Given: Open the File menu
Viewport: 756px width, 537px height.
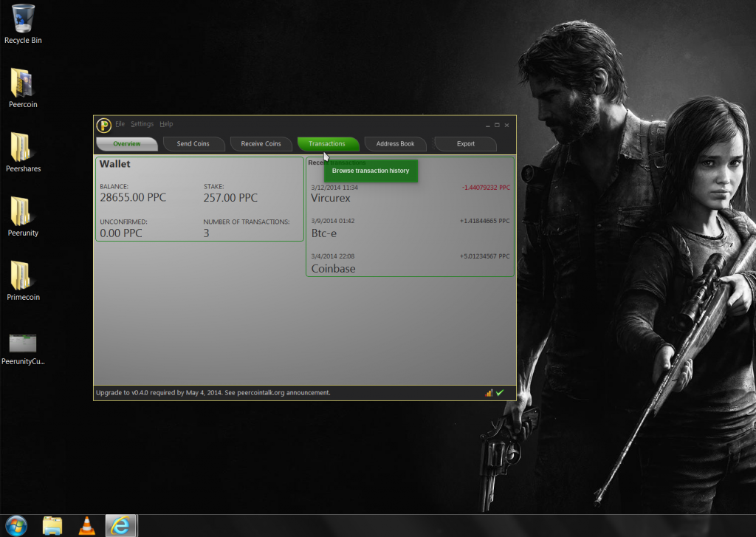Looking at the screenshot, I should click(120, 124).
